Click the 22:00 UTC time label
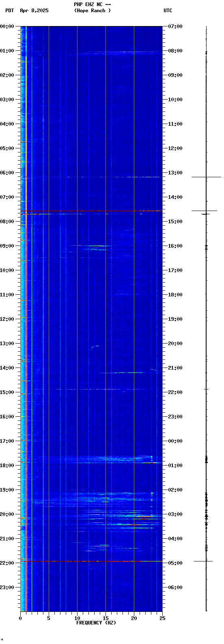Viewport: 224px width, 644px height. [175, 392]
